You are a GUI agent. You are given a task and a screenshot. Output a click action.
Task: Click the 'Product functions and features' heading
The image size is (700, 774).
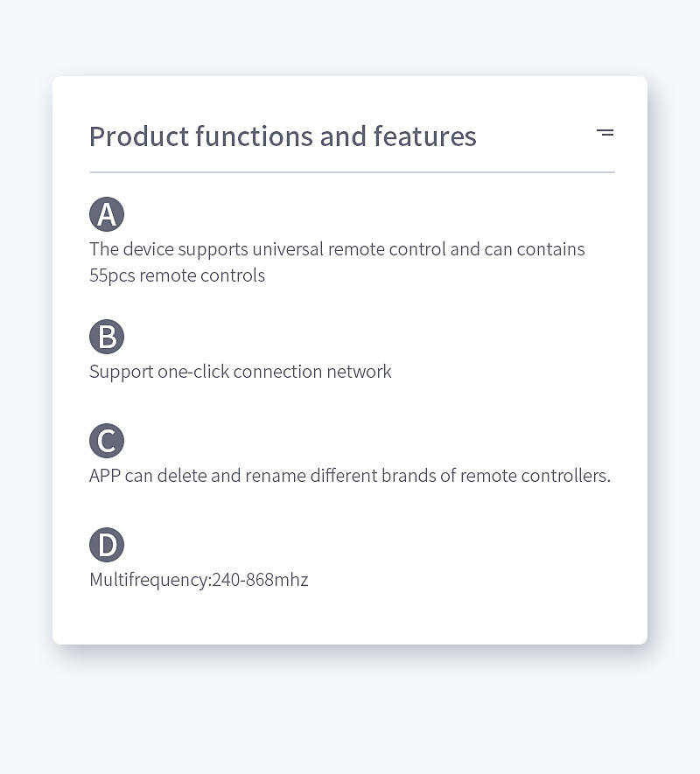coord(283,136)
